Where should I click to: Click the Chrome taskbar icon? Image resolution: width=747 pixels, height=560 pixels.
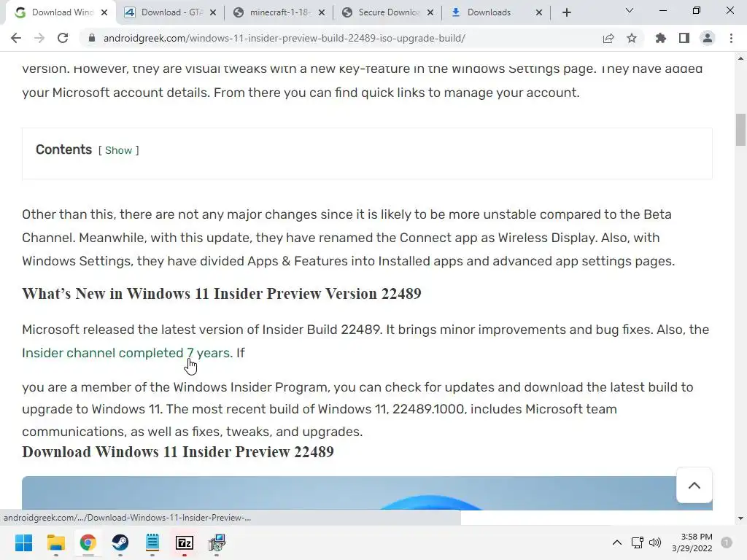click(x=88, y=542)
